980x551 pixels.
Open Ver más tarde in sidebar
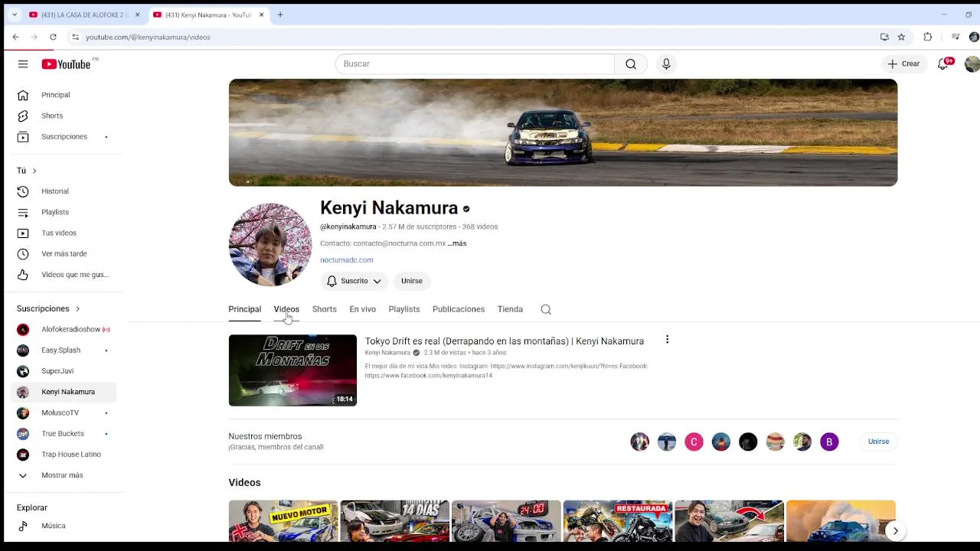click(x=66, y=253)
